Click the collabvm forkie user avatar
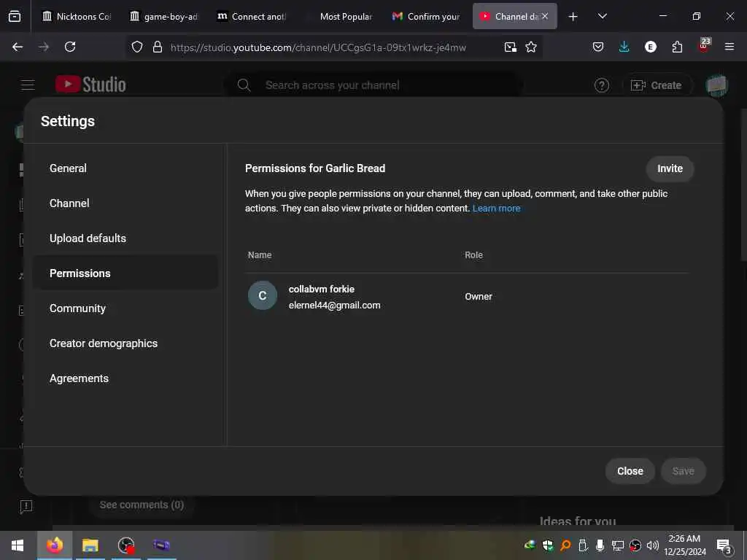This screenshot has width=747, height=560. [263, 295]
